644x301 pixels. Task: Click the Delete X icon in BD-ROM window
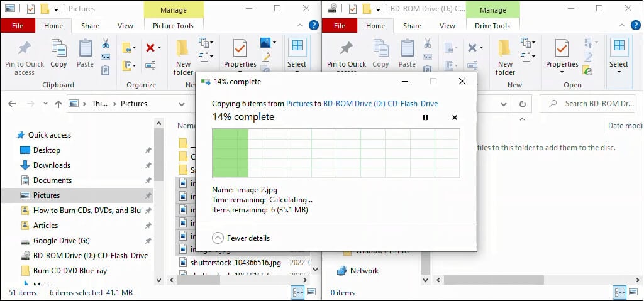click(472, 48)
